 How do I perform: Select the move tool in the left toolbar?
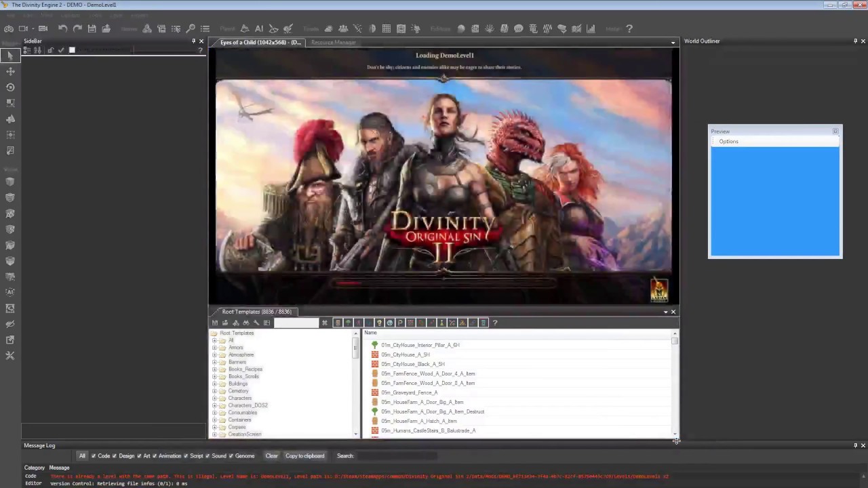coord(10,71)
